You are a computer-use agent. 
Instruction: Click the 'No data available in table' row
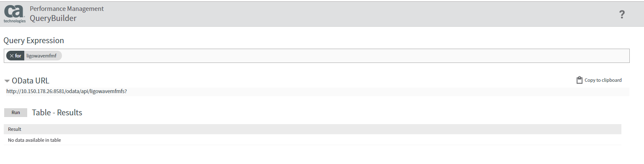(x=312, y=140)
